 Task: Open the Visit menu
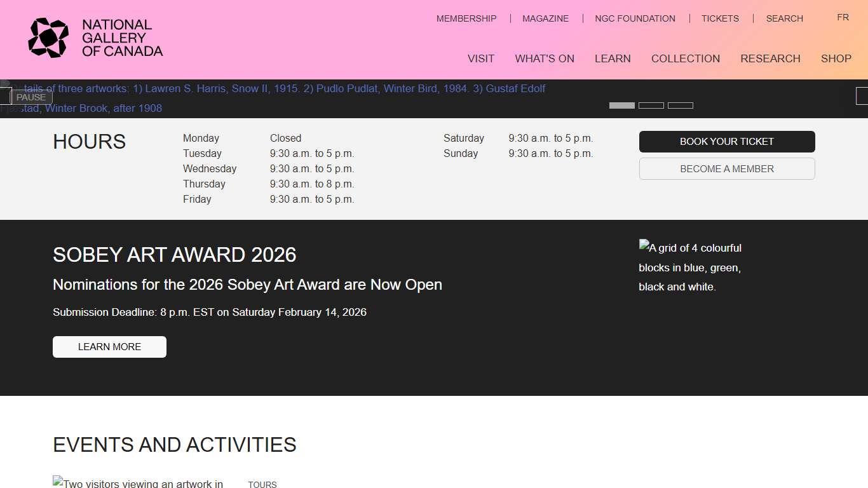point(480,58)
